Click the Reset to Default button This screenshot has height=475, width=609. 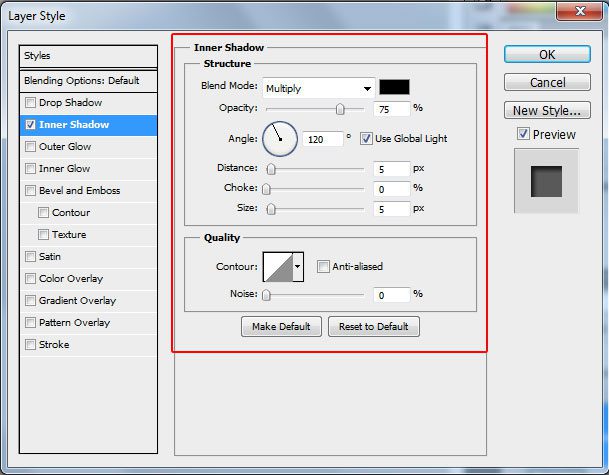click(374, 327)
